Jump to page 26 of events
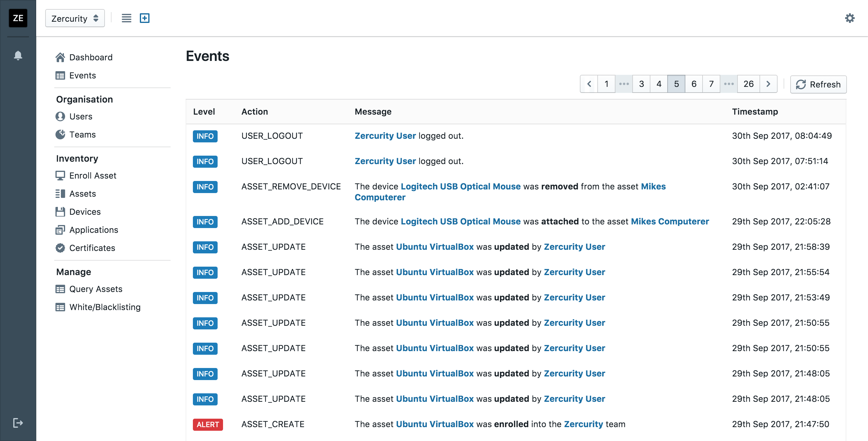This screenshot has height=441, width=868. pos(748,84)
